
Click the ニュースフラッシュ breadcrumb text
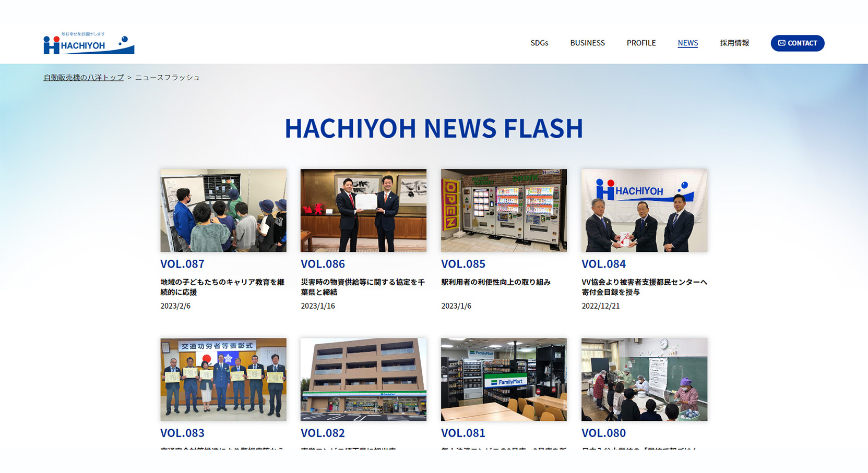click(x=168, y=77)
